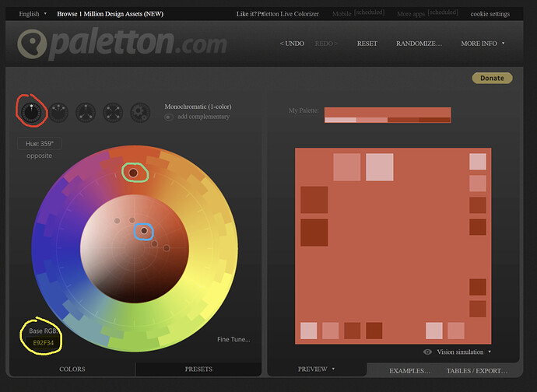The image size is (537, 392).
Task: Expand the MORE INFO menu
Action: (x=483, y=44)
